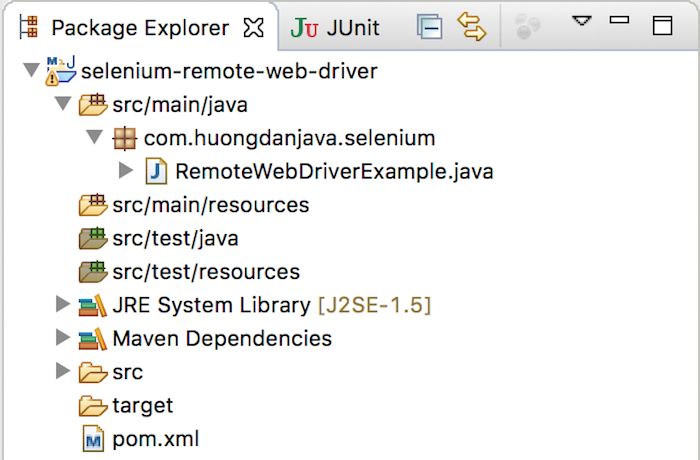Click the RemoteWebDriverExample.java Java file icon
Image resolution: width=700 pixels, height=460 pixels.
coord(156,171)
